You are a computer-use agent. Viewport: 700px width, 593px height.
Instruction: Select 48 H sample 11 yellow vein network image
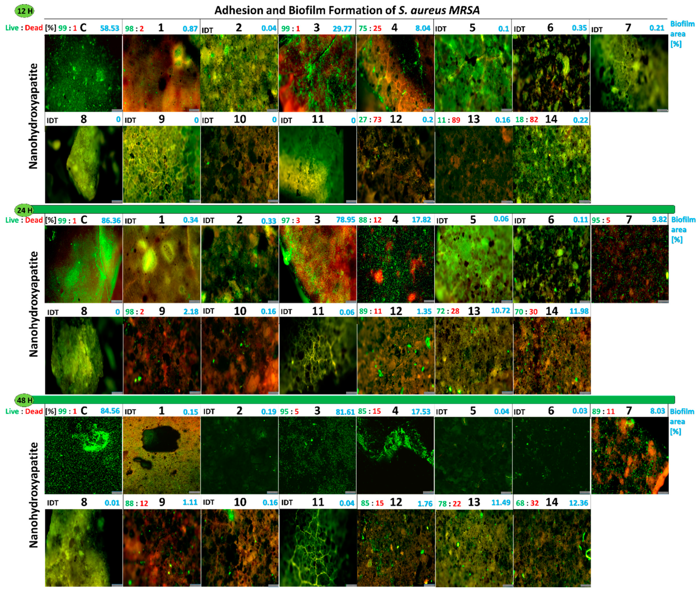point(318,547)
